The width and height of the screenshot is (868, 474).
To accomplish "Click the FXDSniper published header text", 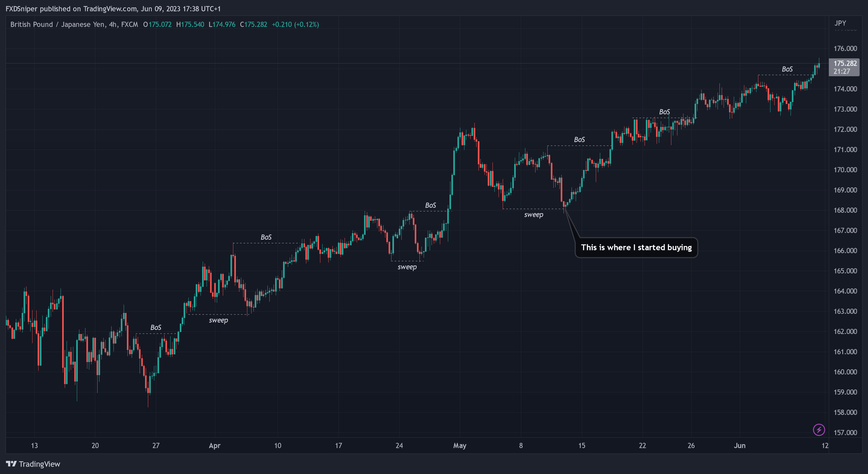I will point(113,9).
